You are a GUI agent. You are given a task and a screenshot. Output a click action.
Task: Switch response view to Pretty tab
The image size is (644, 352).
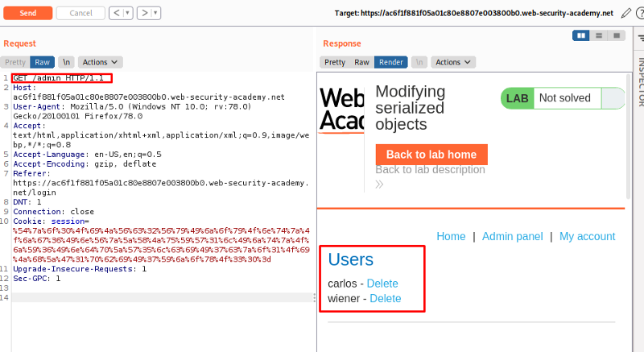pyautogui.click(x=335, y=62)
